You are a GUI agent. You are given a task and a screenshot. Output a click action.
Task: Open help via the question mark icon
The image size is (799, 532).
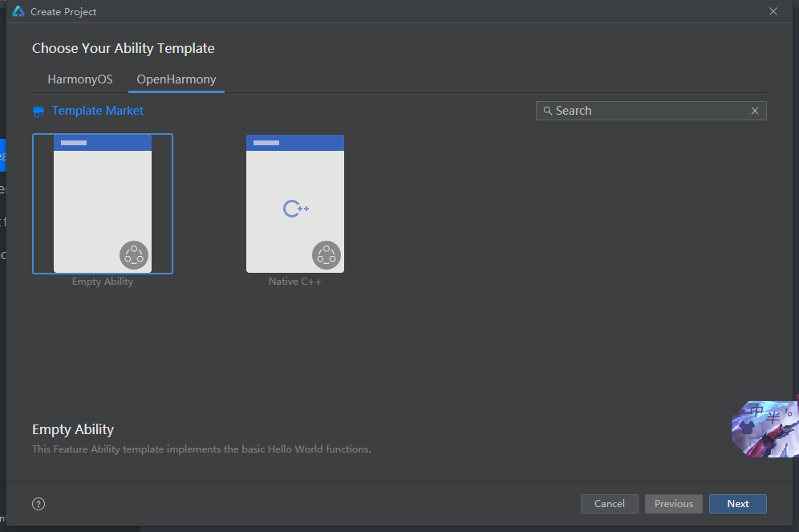click(x=39, y=504)
